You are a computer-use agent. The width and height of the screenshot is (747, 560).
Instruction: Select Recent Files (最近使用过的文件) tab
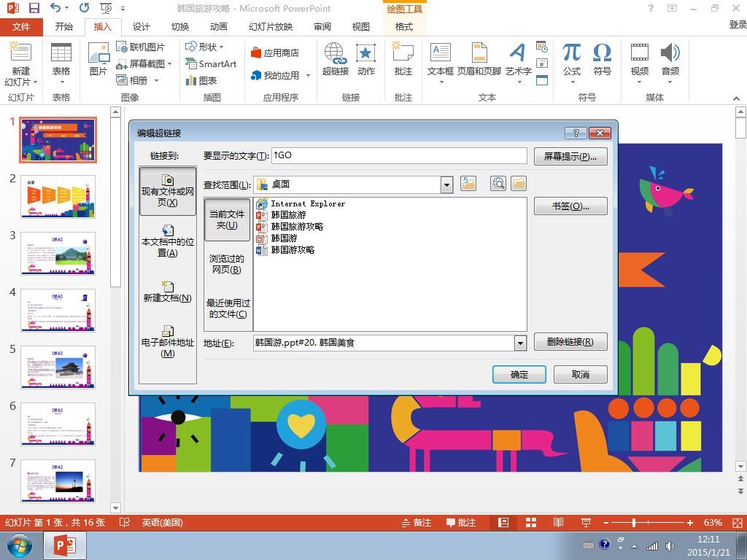click(228, 308)
